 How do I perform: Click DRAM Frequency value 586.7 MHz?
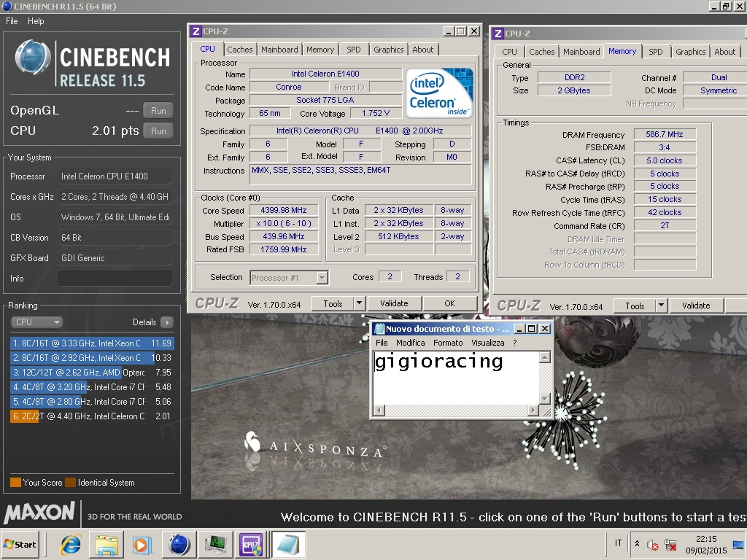click(x=664, y=135)
